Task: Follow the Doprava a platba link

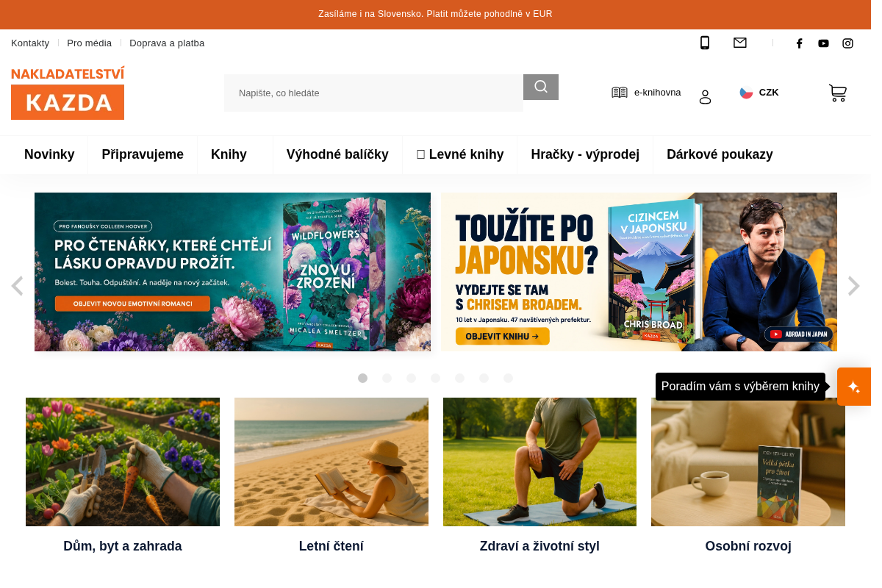Action: (x=167, y=43)
